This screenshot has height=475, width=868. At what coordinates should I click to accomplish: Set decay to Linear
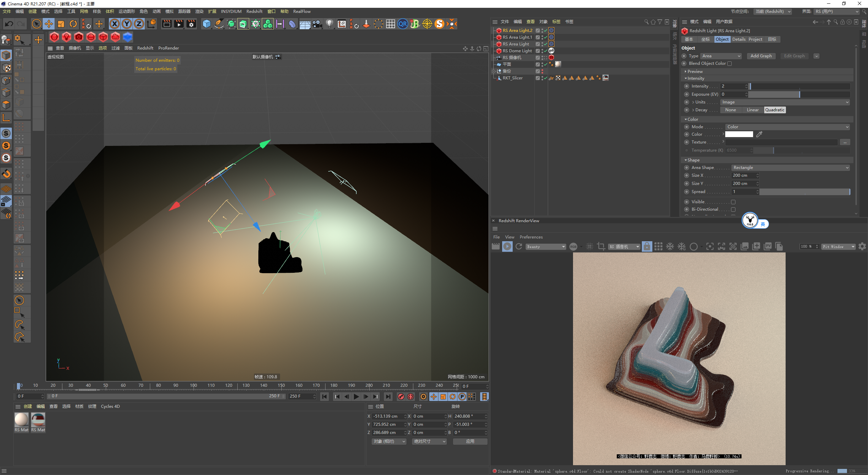pyautogui.click(x=752, y=110)
